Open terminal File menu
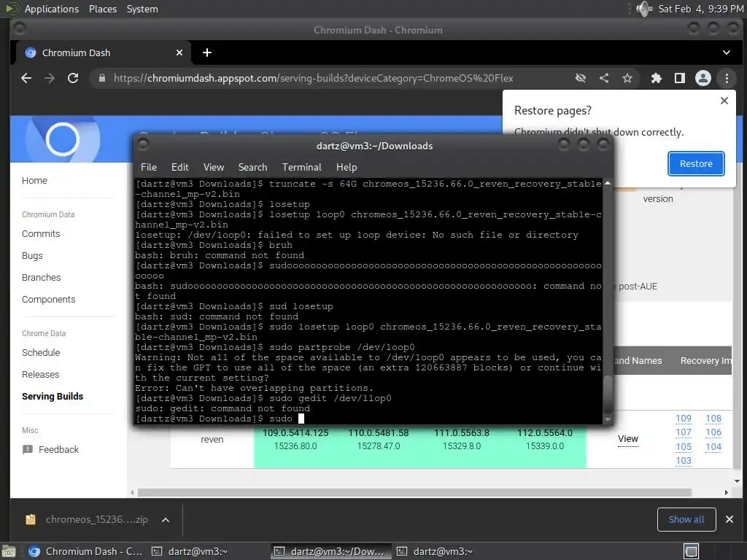 (149, 167)
